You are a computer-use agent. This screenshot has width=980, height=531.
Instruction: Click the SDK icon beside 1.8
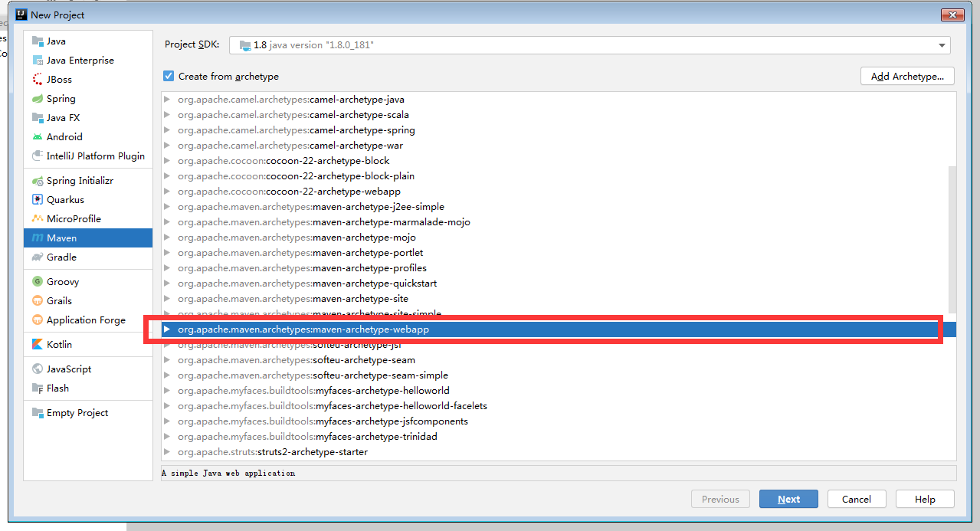point(245,45)
